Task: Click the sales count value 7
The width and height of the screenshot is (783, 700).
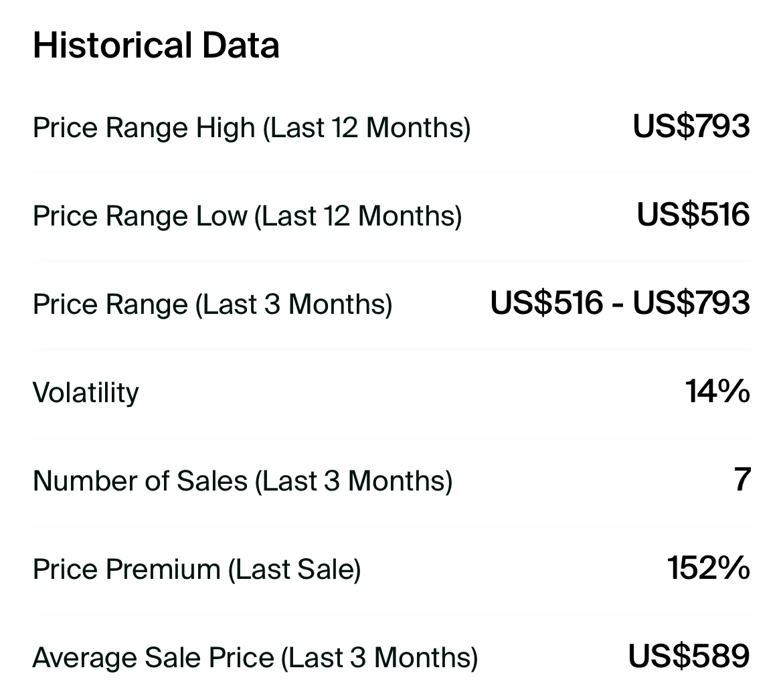Action: pyautogui.click(x=742, y=479)
